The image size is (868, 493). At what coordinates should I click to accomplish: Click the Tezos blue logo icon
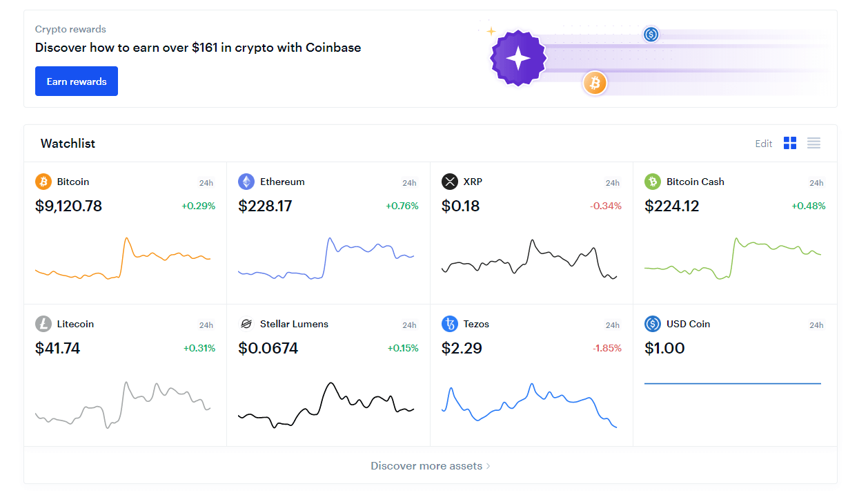pos(450,324)
